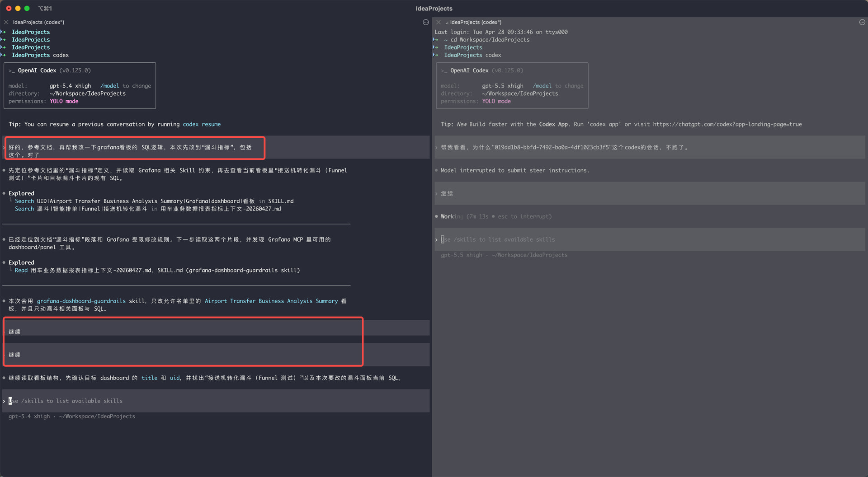868x477 pixels.
Task: Click the '⌥⌘1' shortcut label in the title bar
Action: [45, 9]
